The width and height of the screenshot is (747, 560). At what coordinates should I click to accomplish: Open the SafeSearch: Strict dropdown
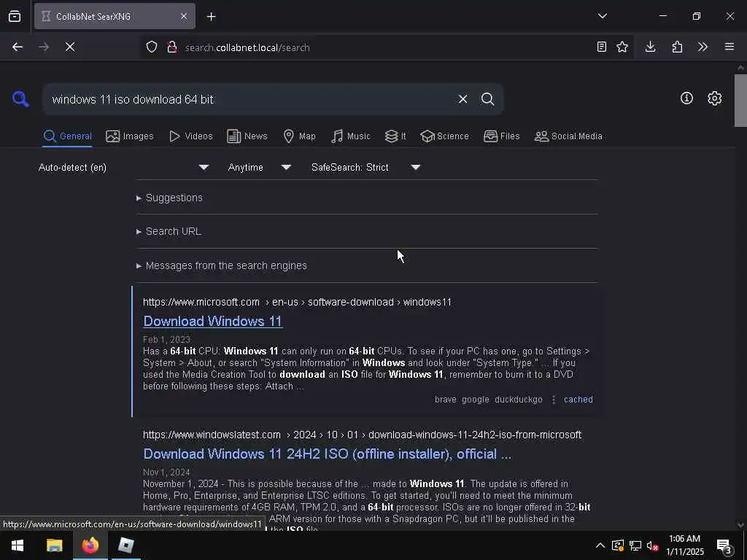(x=365, y=167)
